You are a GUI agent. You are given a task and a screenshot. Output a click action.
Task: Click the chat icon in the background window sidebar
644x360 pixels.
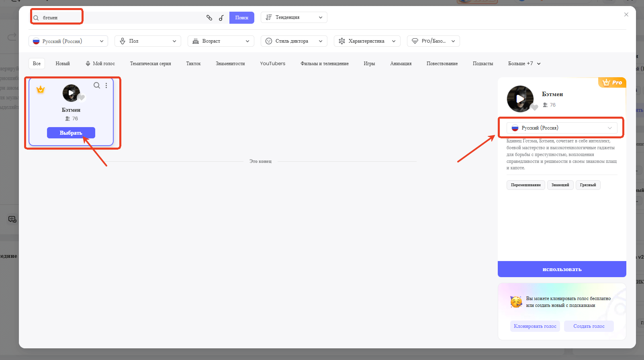pos(12,219)
